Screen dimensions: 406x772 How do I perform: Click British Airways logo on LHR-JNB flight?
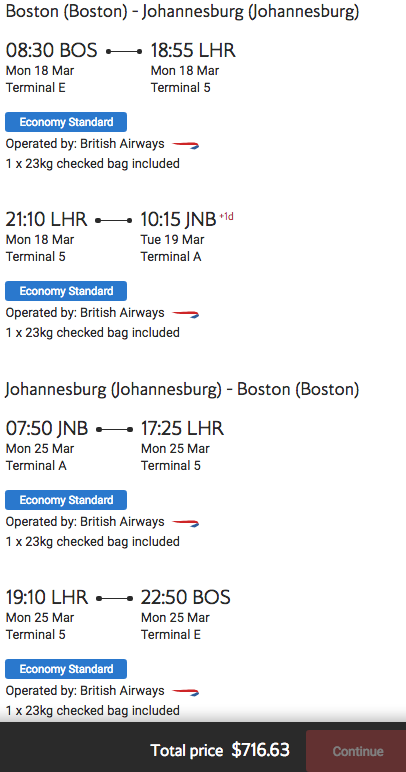pos(186,314)
